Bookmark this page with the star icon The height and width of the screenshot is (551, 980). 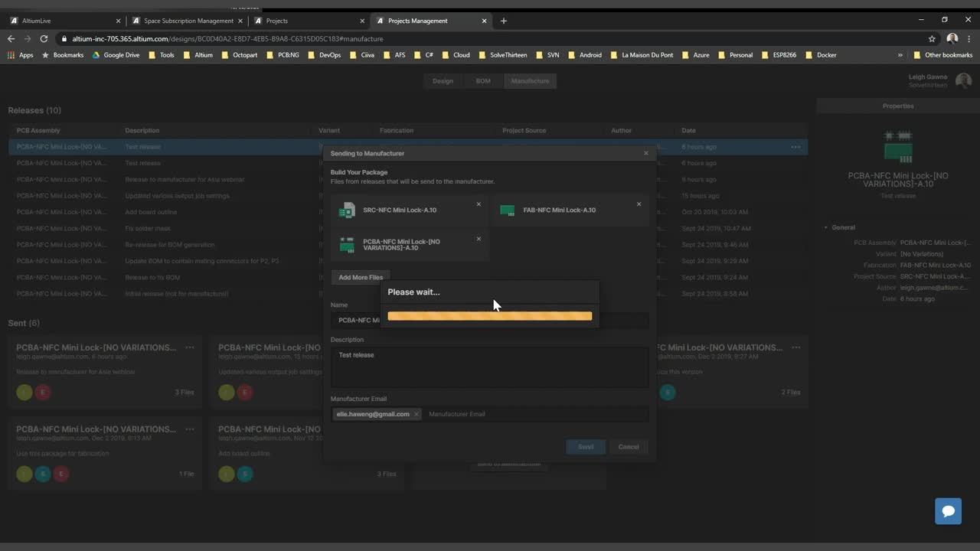point(932,38)
